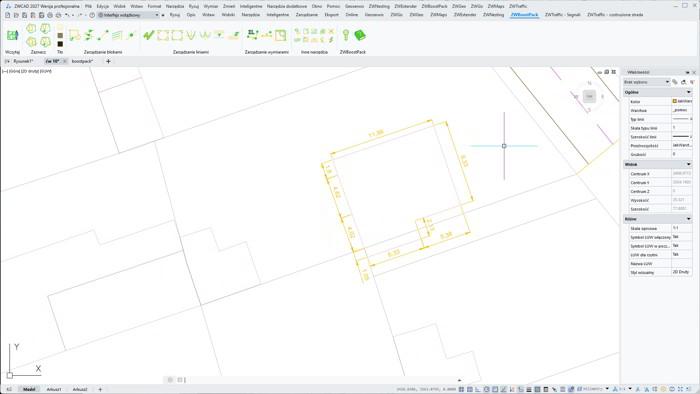Open the Interfejs wstążkowy workspace dropdown
The width and height of the screenshot is (700, 394).
click(128, 15)
